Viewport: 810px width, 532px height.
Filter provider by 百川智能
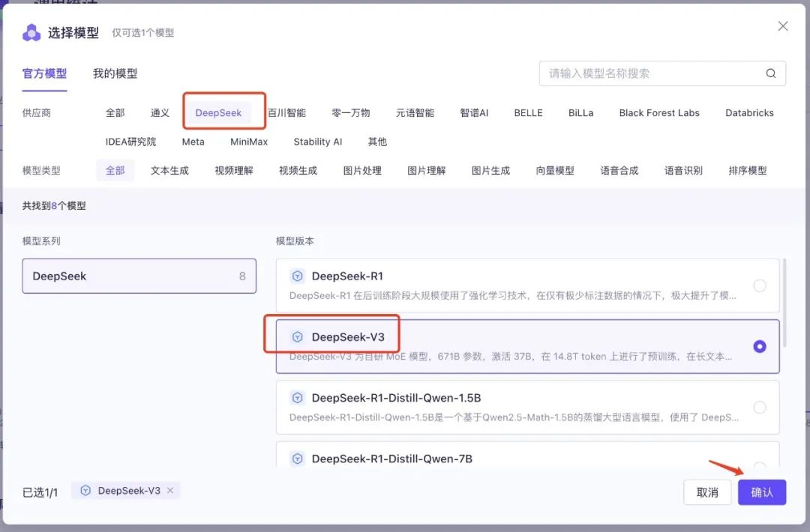point(286,112)
